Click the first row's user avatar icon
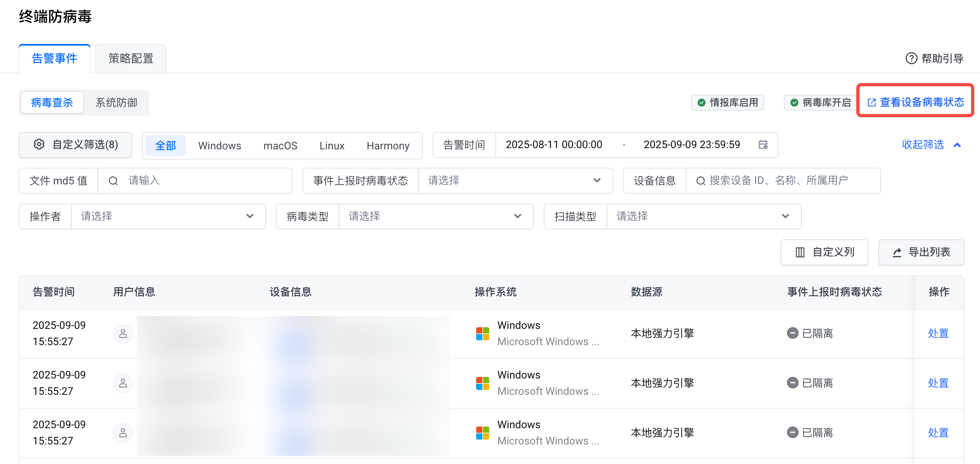The width and height of the screenshot is (980, 464). 122,334
